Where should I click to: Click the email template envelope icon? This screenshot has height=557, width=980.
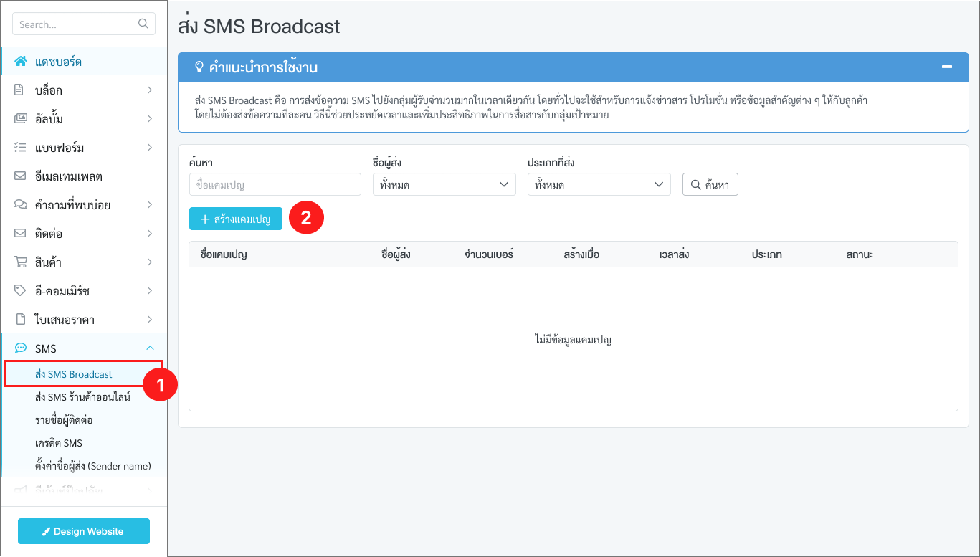tap(21, 176)
